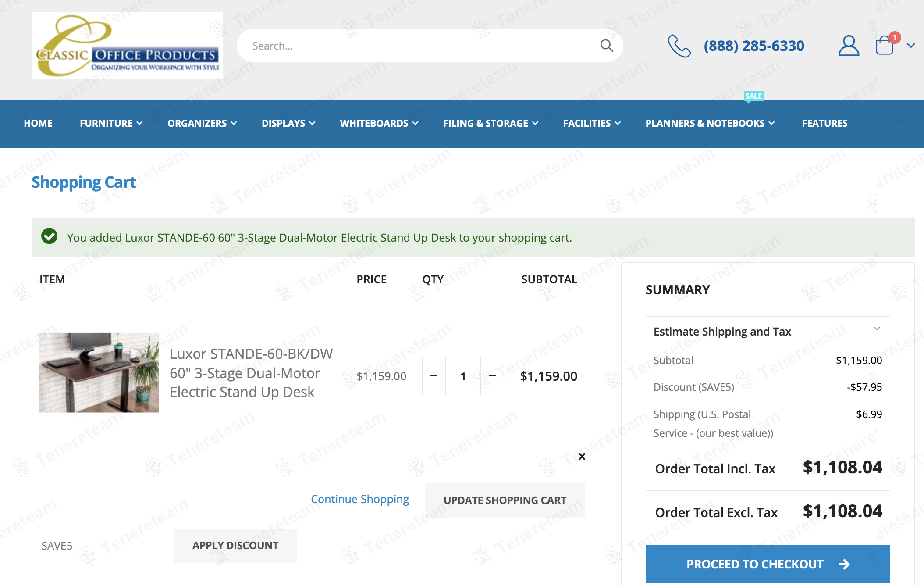This screenshot has width=924, height=586.
Task: Click Apply Discount button
Action: point(235,546)
